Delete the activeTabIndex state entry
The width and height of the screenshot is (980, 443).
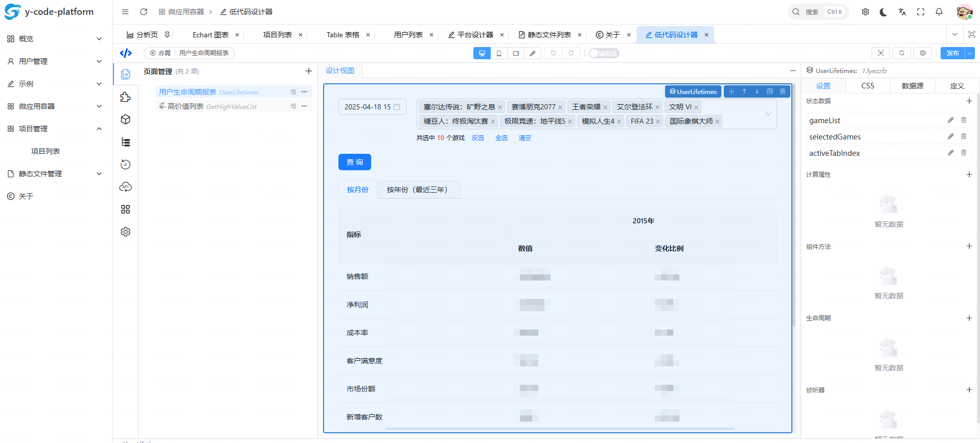[x=963, y=153]
